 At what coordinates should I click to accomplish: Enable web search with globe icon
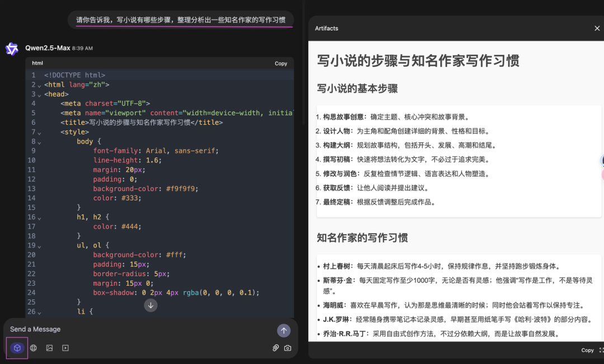(34, 347)
